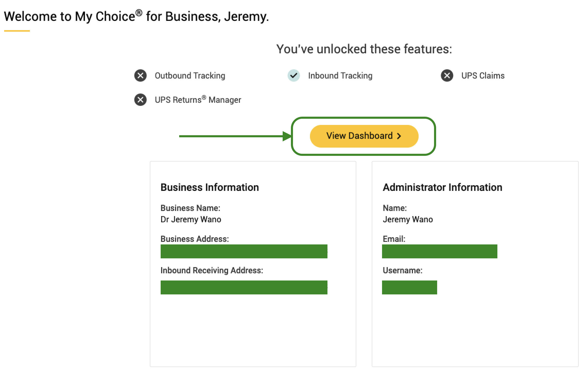Click the Outbound Tracking X icon
Screen dimensions: 588x374
tap(141, 75)
